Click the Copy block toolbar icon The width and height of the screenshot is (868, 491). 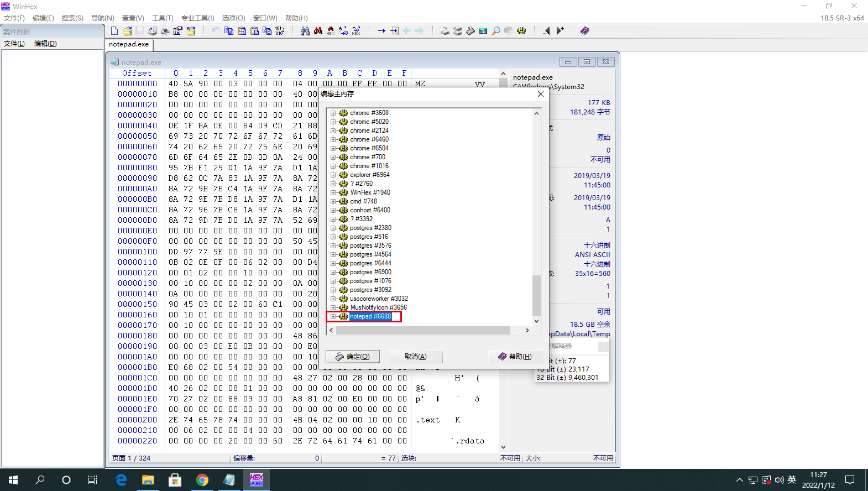click(x=229, y=31)
